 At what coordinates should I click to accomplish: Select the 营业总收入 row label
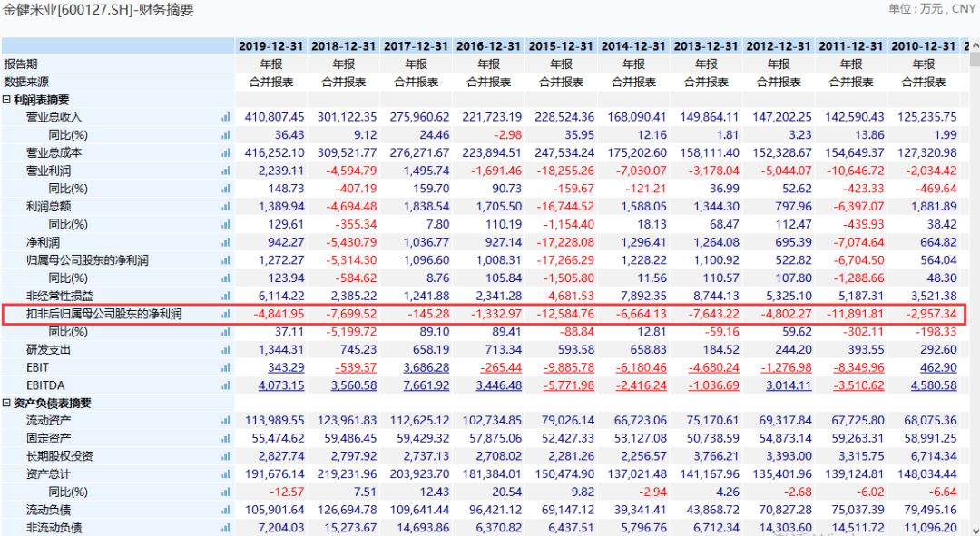tap(54, 117)
